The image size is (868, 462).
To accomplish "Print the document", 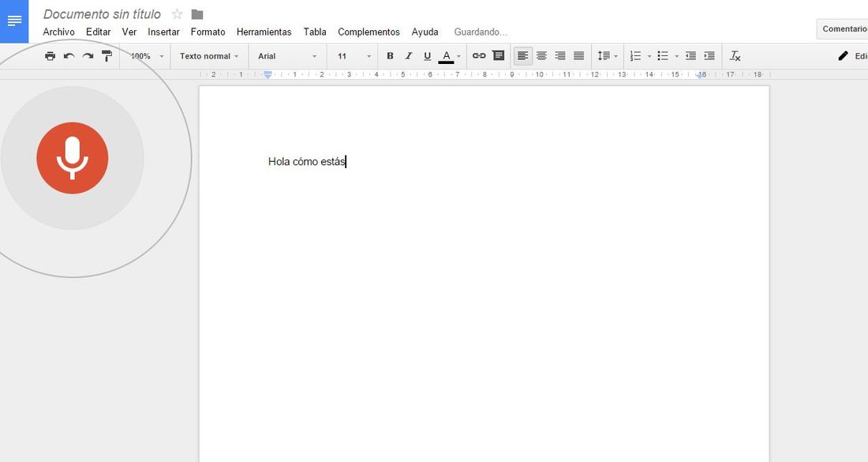I will point(50,56).
